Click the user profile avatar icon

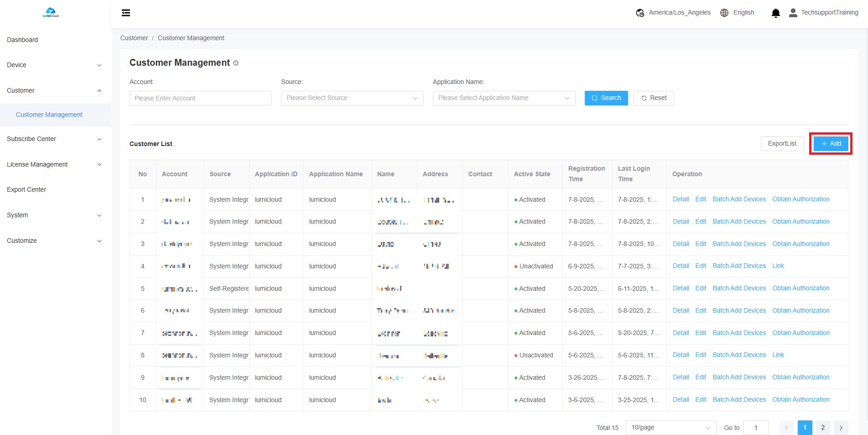793,13
